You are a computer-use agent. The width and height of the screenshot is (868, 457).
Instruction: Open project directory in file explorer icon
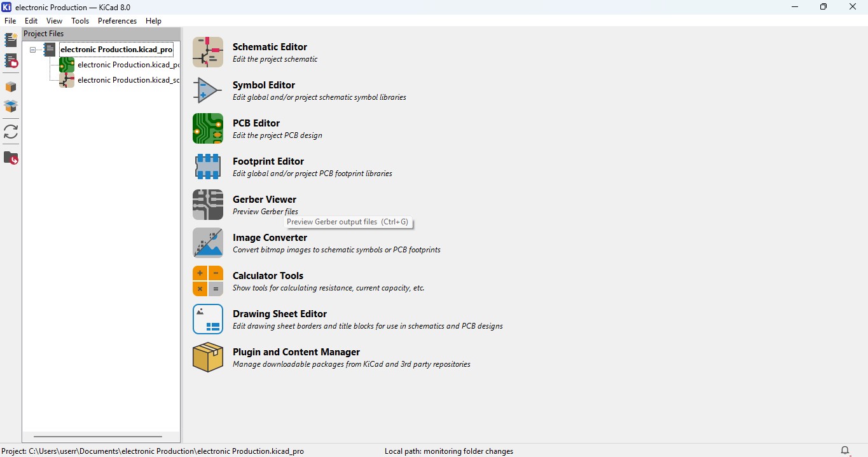pyautogui.click(x=11, y=158)
